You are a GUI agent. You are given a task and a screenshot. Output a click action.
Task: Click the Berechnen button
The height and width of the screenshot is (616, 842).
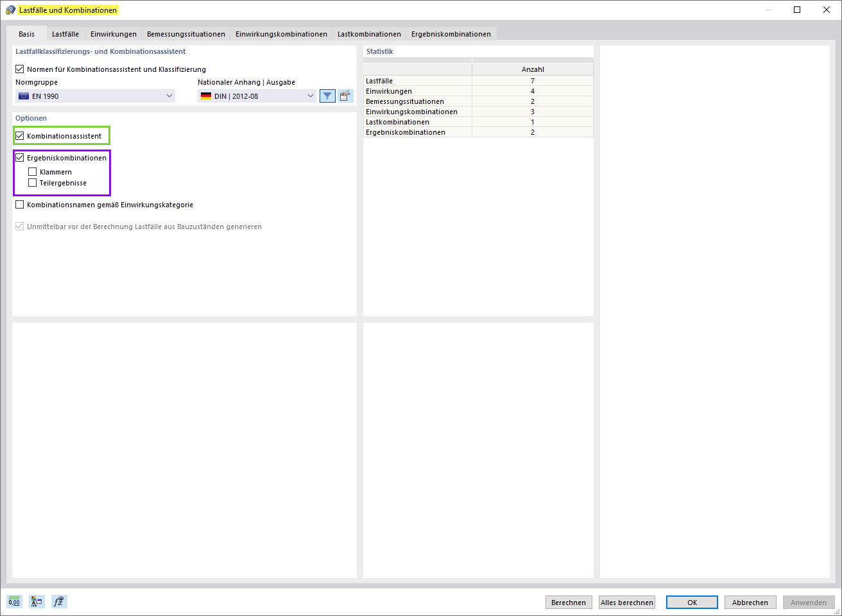(569, 602)
